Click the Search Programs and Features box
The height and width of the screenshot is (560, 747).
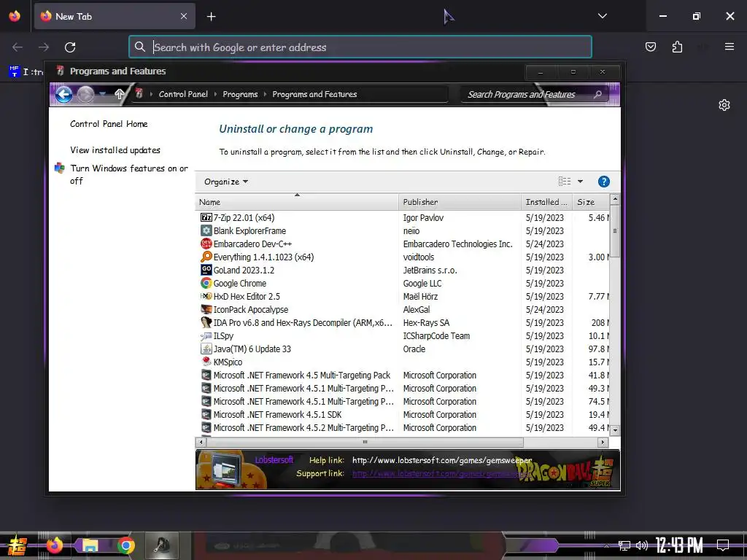pyautogui.click(x=533, y=94)
